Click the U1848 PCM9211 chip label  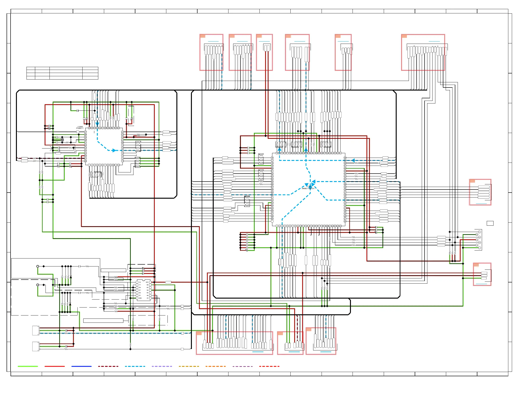pyautogui.click(x=80, y=128)
